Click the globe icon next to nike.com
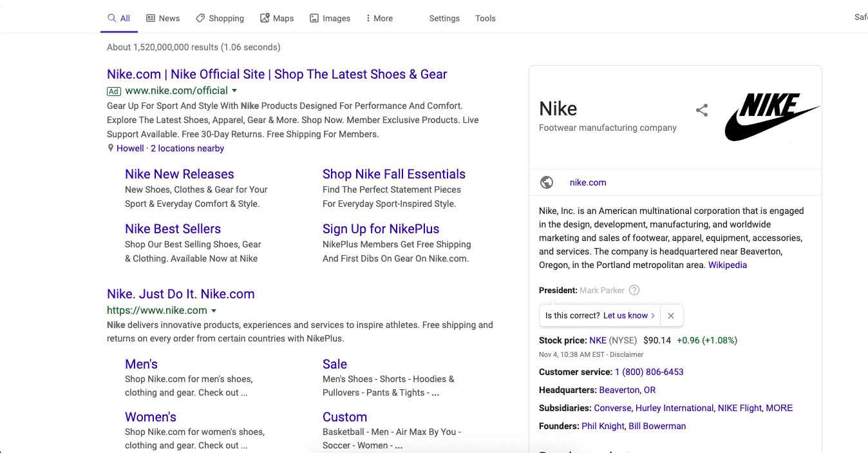This screenshot has height=453, width=868. pos(547,182)
